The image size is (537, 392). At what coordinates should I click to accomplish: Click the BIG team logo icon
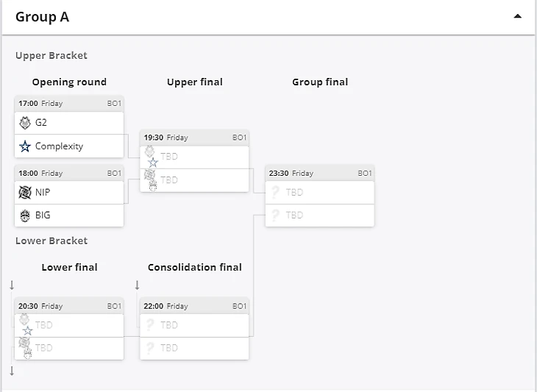(25, 215)
